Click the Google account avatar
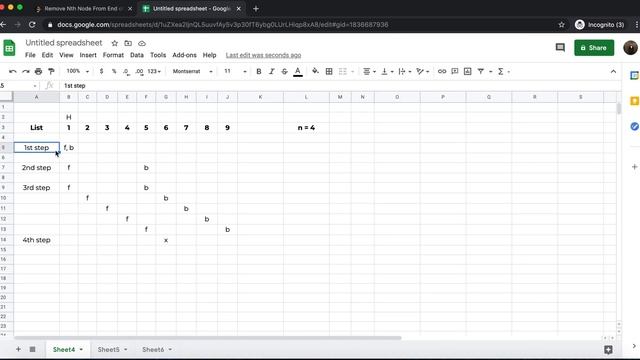Screen dimensions: 640x360 click(x=630, y=48)
